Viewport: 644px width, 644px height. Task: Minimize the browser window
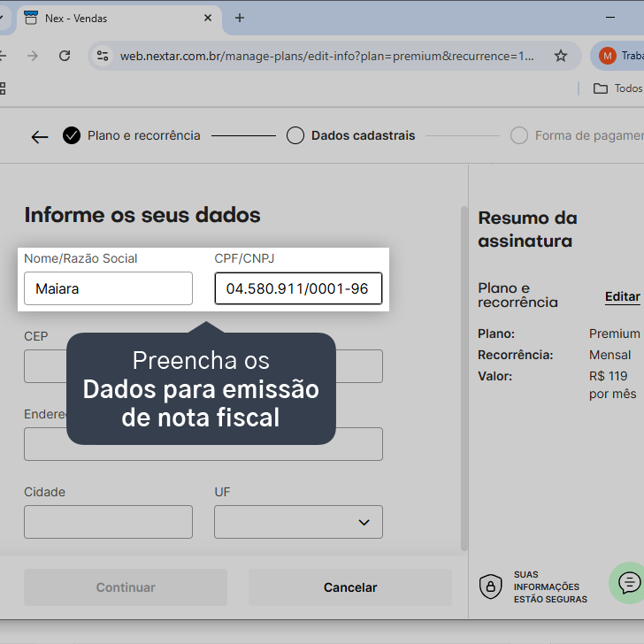[610, 18]
